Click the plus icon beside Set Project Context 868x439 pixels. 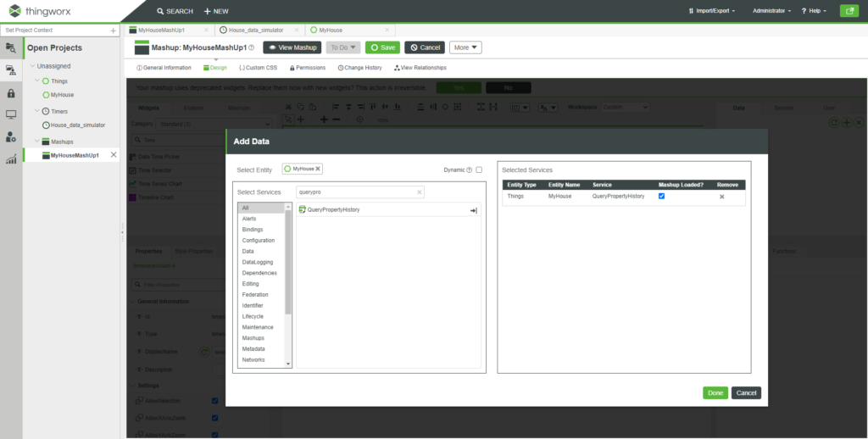pos(113,31)
